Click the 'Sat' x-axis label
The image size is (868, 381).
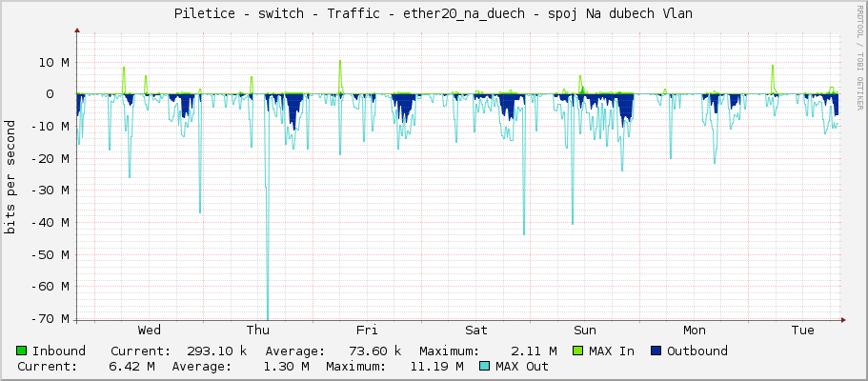pyautogui.click(x=476, y=331)
